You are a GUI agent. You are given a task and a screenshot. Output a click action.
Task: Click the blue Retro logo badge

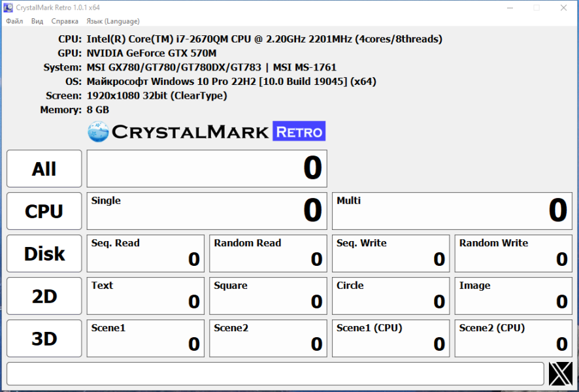pos(299,131)
